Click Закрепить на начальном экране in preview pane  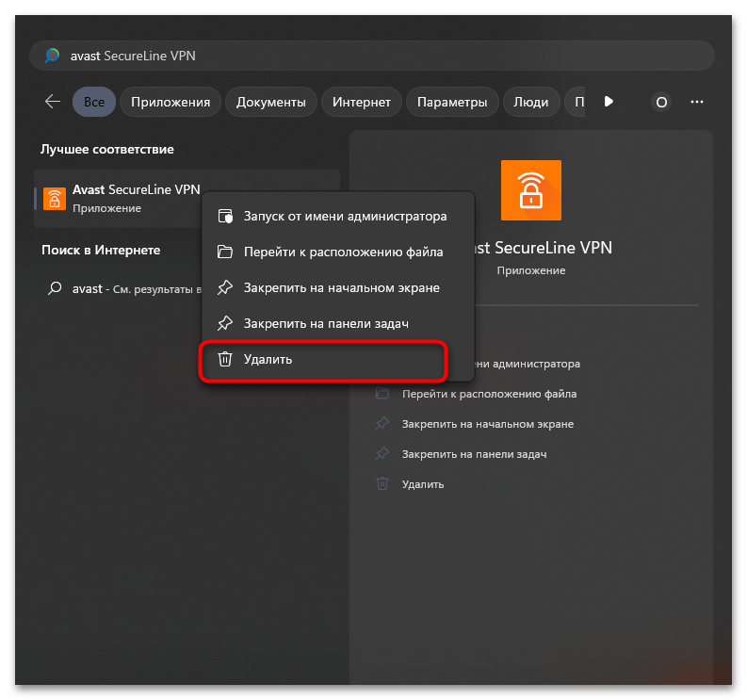(488, 424)
